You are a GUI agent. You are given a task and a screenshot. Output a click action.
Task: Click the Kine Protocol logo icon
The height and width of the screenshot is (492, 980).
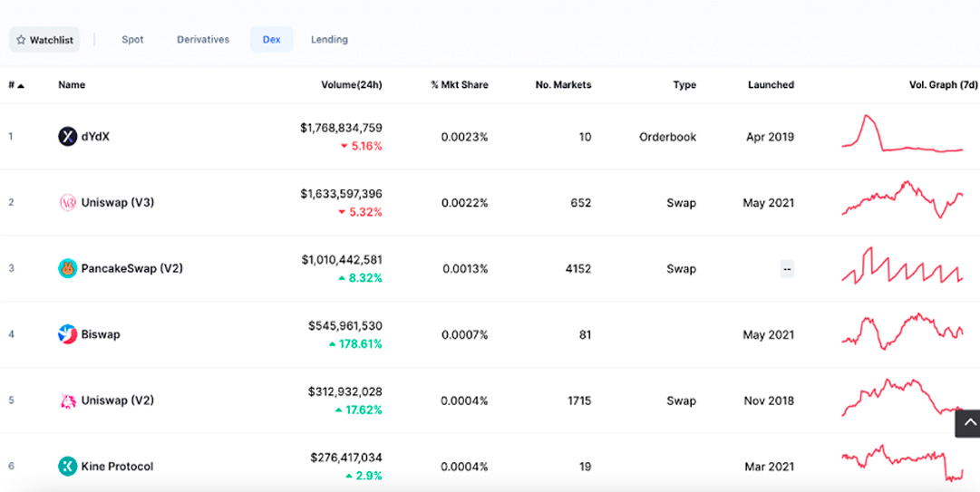(67, 467)
